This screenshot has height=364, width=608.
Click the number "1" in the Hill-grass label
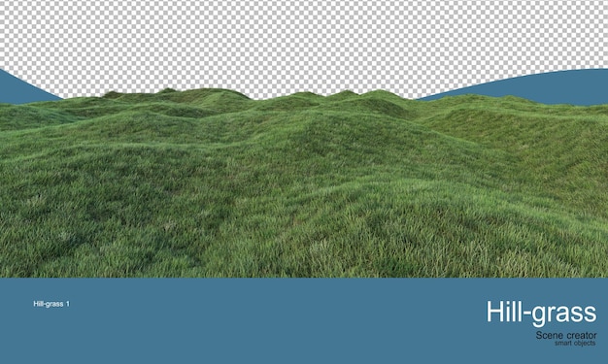(67, 304)
